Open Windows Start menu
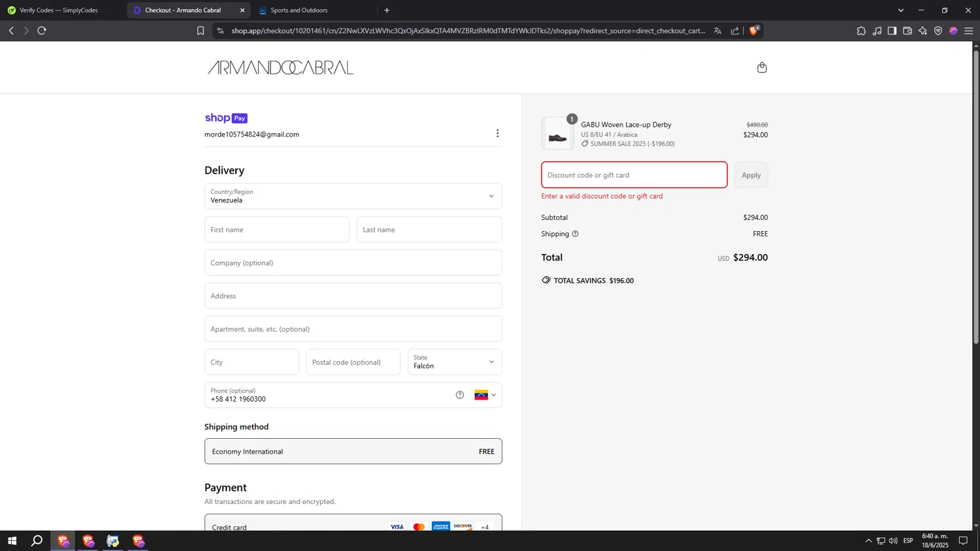The width and height of the screenshot is (980, 551). (x=12, y=541)
